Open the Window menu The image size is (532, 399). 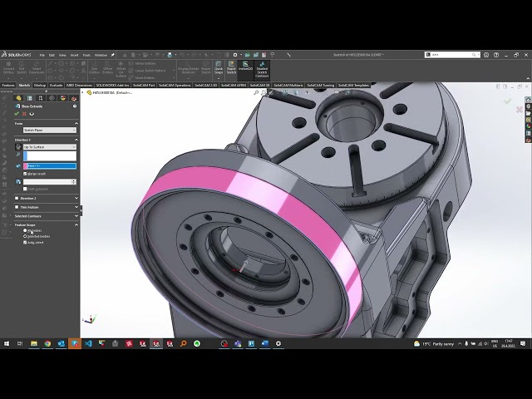(x=101, y=55)
